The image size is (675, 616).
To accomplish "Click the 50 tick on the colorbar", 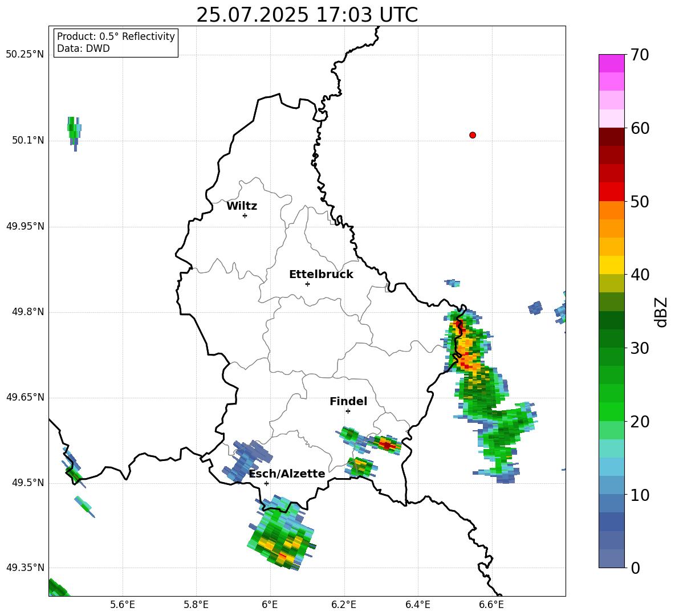I will tap(639, 201).
